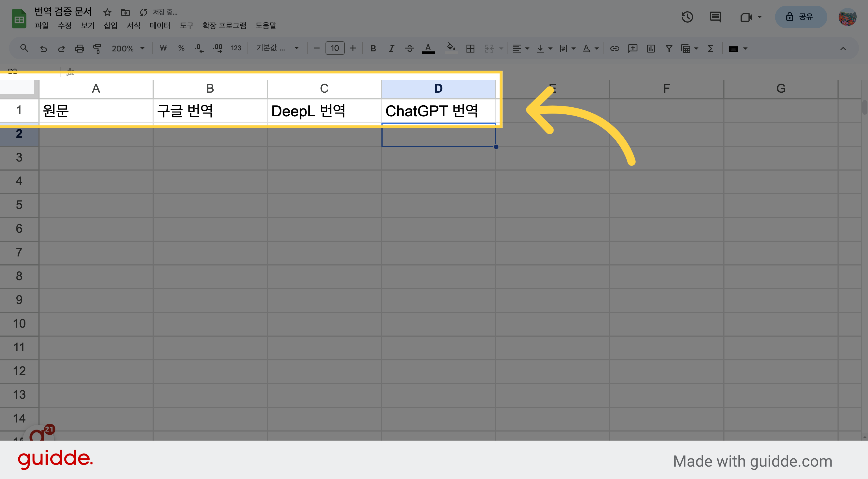Image resolution: width=868 pixels, height=479 pixels.
Task: Open the 수정 menu
Action: [x=65, y=25]
